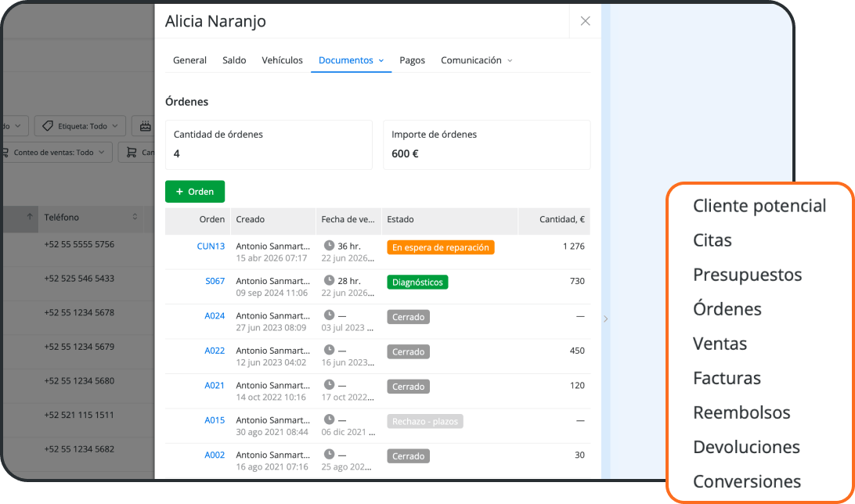
Task: Click the clock icon in A002 row
Action: (x=329, y=455)
